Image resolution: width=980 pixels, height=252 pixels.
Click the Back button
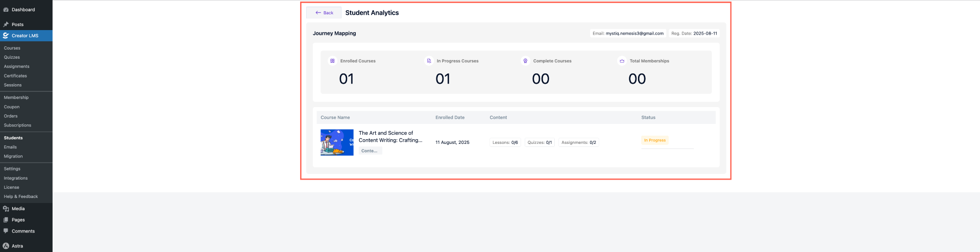click(x=324, y=13)
